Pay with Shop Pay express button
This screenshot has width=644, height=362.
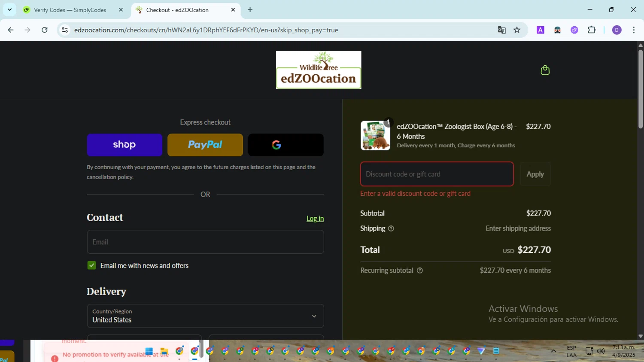(125, 145)
